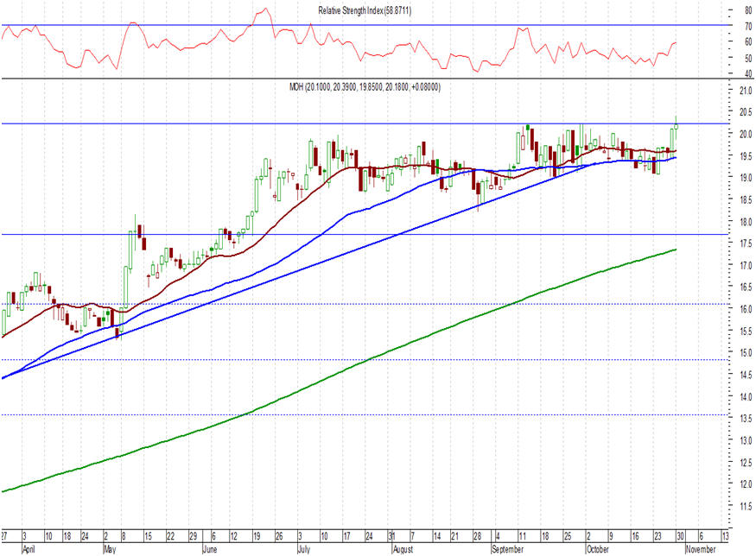This screenshot has height=556, width=756.
Task: Select the 60 RSI scale value
Action: (748, 42)
